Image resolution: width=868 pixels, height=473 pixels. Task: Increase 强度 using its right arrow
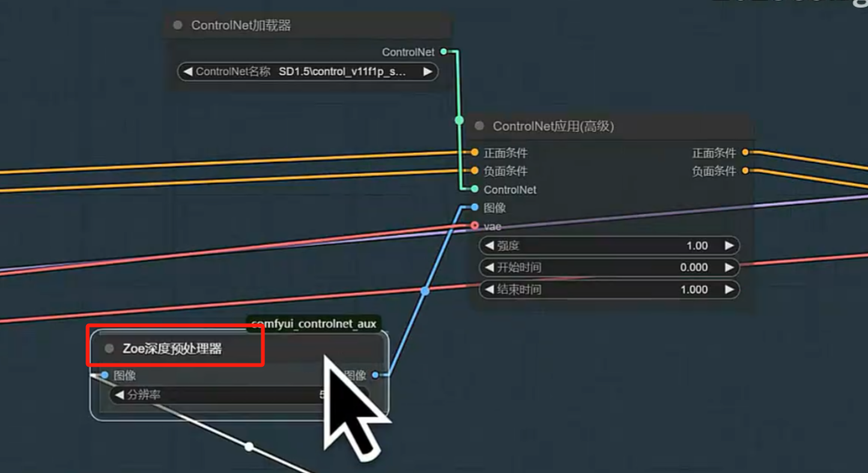click(729, 246)
